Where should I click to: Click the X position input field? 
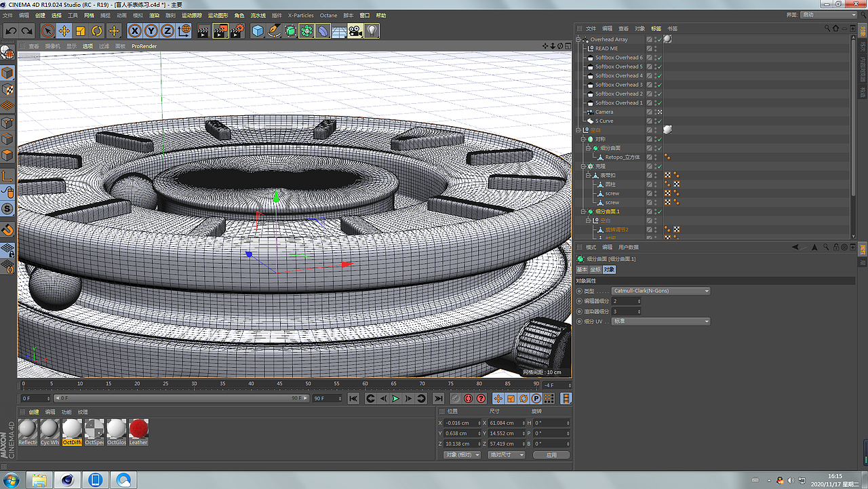461,423
